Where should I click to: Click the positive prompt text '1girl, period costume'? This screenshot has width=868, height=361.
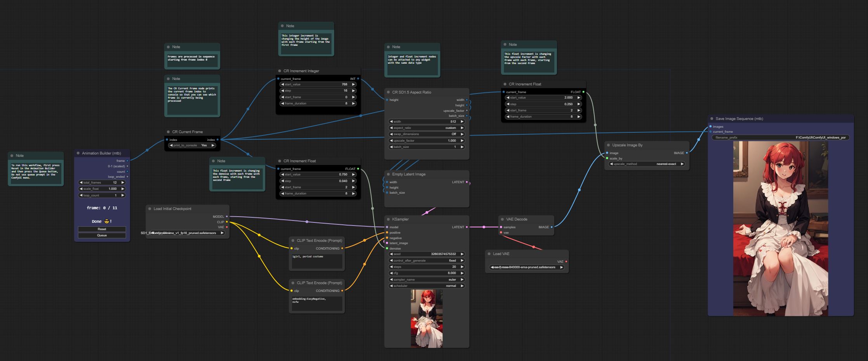308,257
